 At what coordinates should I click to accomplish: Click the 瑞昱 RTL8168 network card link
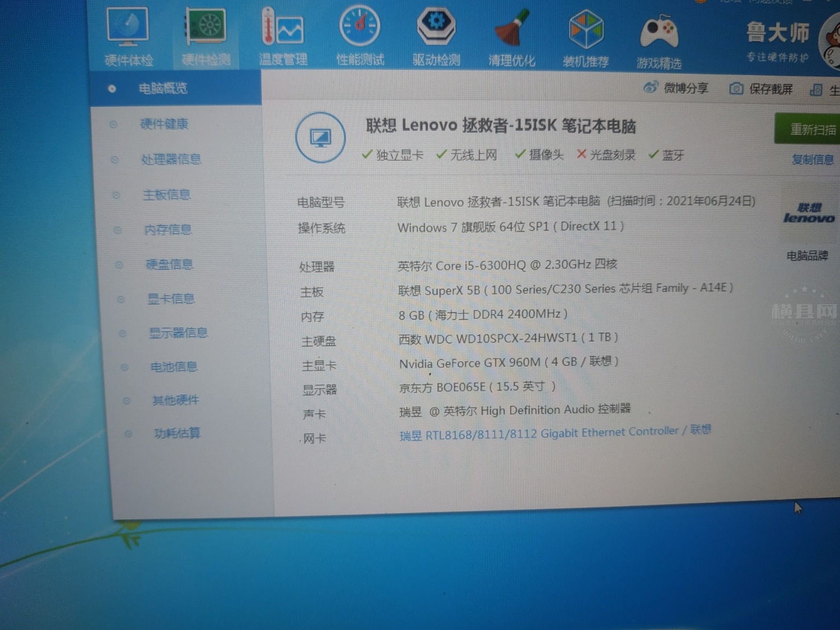pos(555,432)
